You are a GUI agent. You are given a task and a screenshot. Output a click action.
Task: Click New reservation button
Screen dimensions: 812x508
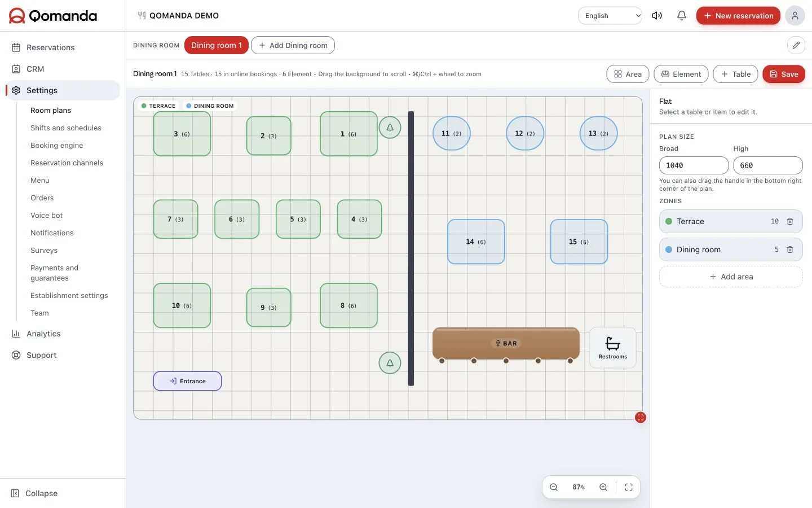coord(738,16)
